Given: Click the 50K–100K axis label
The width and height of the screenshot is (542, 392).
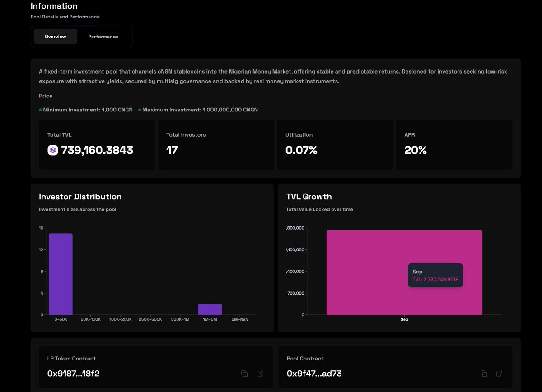Looking at the screenshot, I should 91,319.
